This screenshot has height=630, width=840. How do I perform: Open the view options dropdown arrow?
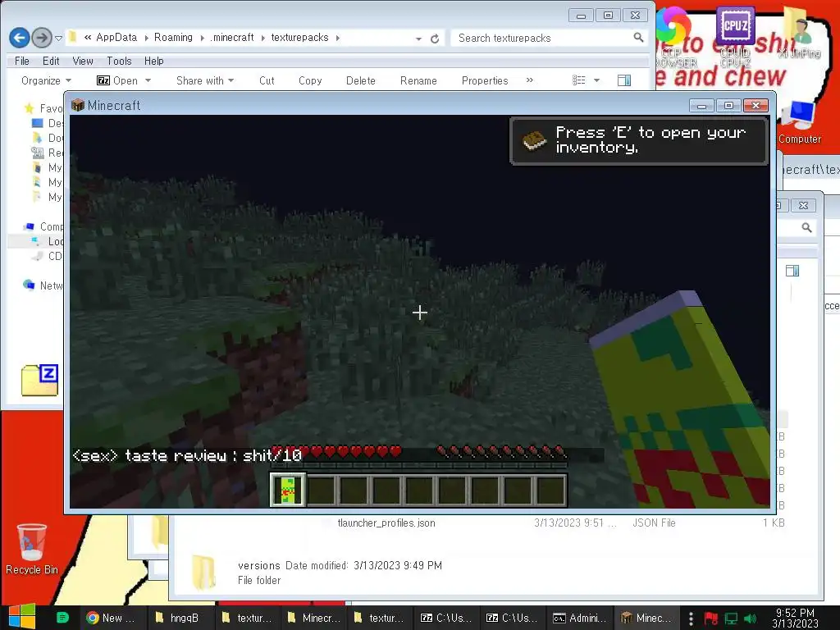(597, 81)
